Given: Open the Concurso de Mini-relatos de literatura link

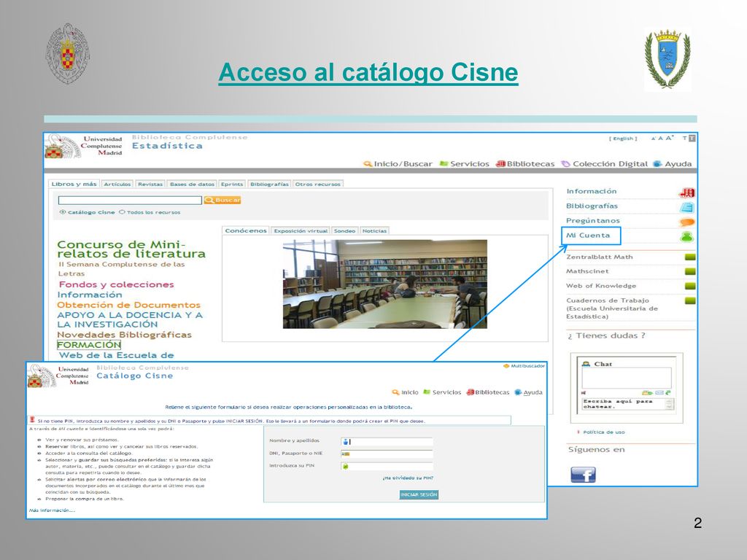Looking at the screenshot, I should pos(131,249).
